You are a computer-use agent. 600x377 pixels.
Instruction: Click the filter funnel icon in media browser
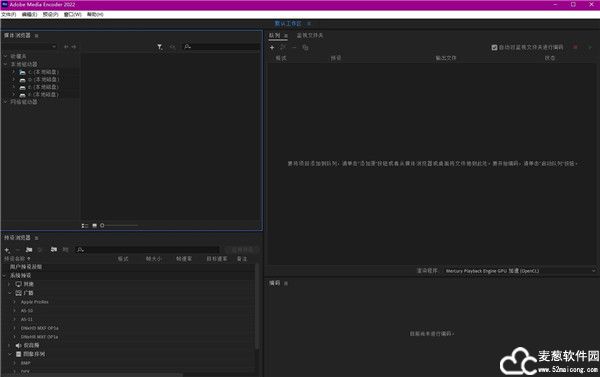pyautogui.click(x=160, y=47)
